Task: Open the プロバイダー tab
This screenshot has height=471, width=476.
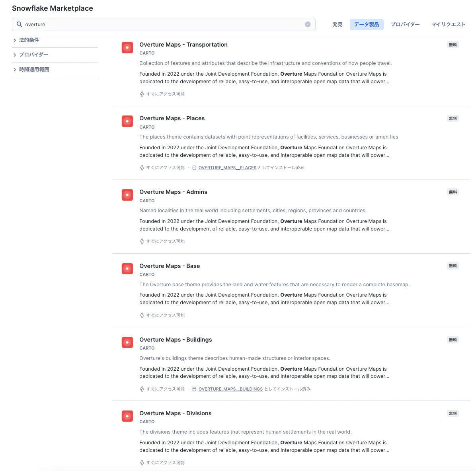Action: click(405, 24)
